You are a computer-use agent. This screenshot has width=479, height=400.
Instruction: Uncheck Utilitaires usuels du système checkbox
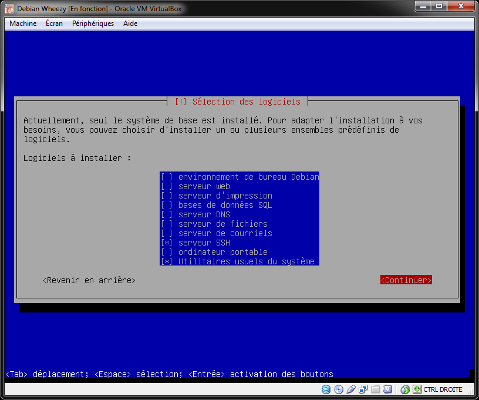[x=167, y=261]
